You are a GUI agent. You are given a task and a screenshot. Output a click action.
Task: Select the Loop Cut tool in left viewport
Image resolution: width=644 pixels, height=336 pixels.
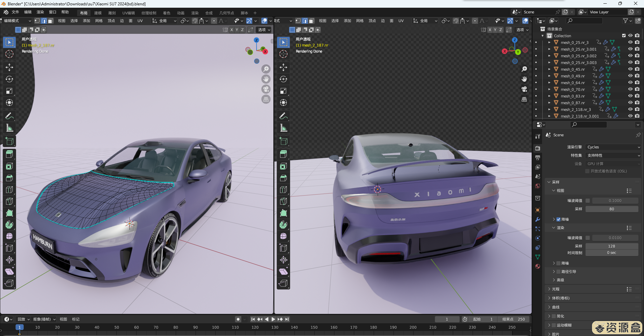click(x=9, y=190)
